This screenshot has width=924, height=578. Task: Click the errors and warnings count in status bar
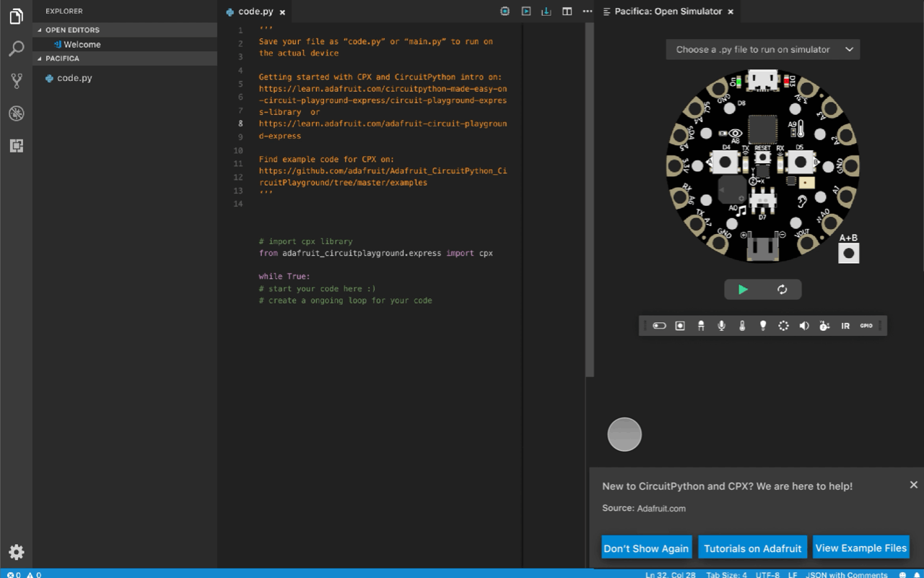24,574
